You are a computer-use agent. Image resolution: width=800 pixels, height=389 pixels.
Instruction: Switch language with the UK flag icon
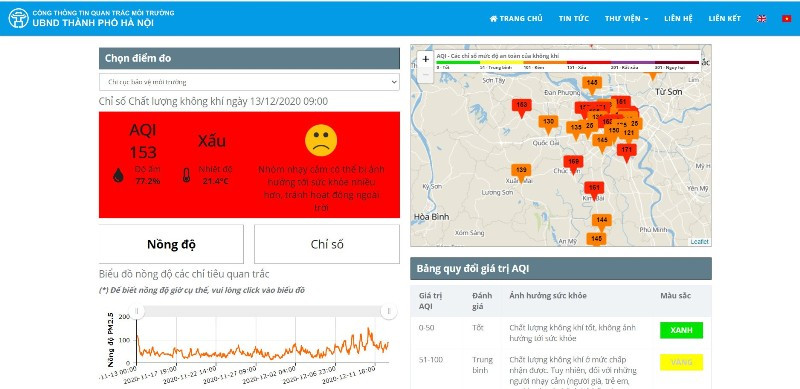point(761,18)
